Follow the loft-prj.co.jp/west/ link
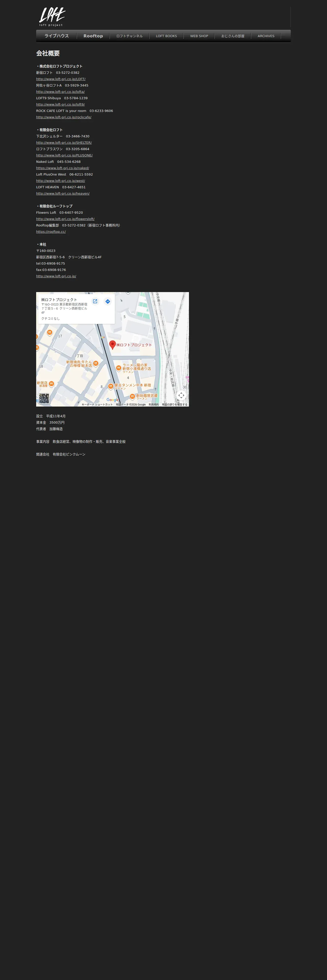This screenshot has height=980, width=327. tap(61, 181)
